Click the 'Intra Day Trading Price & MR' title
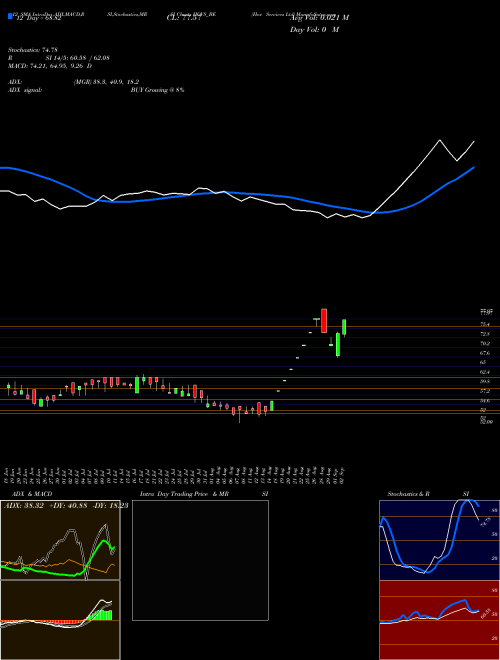The width and height of the screenshot is (500, 660). click(184, 494)
